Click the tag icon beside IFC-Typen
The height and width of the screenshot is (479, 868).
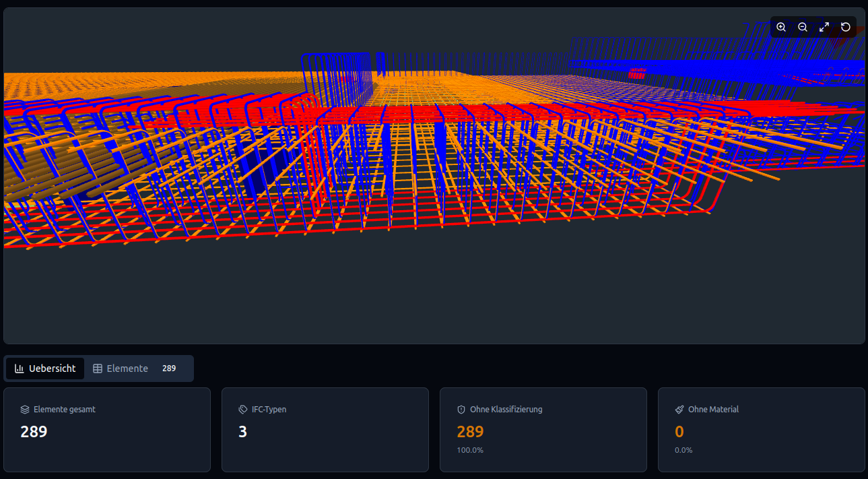tap(243, 409)
